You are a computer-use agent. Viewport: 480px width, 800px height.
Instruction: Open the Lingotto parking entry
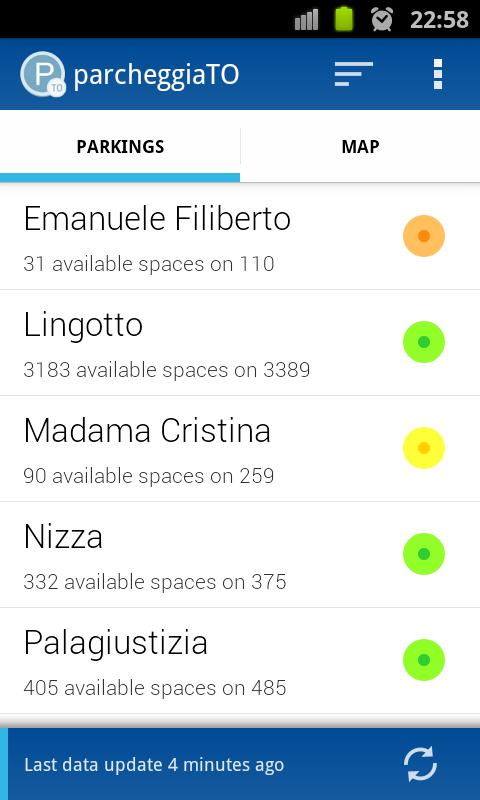[x=240, y=342]
